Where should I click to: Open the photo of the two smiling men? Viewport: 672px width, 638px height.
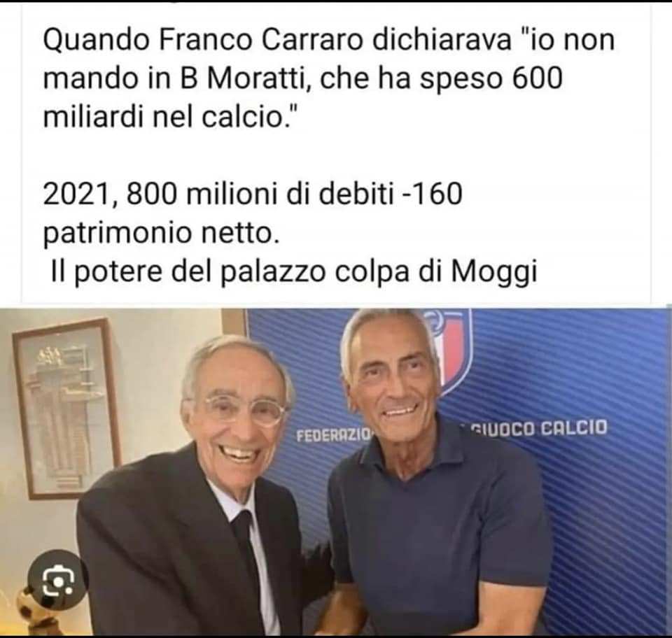click(336, 472)
